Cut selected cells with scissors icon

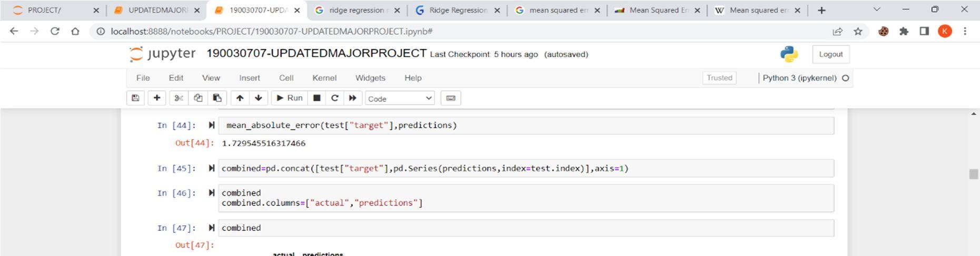[179, 98]
